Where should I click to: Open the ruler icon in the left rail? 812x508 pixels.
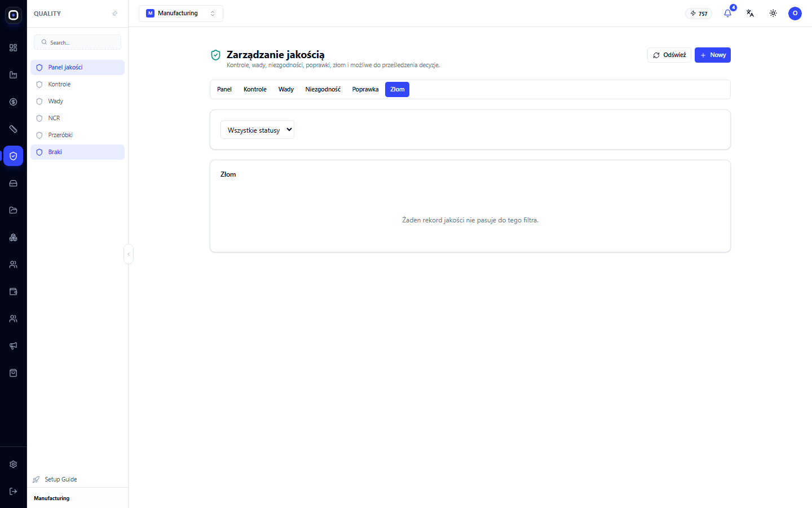click(13, 129)
